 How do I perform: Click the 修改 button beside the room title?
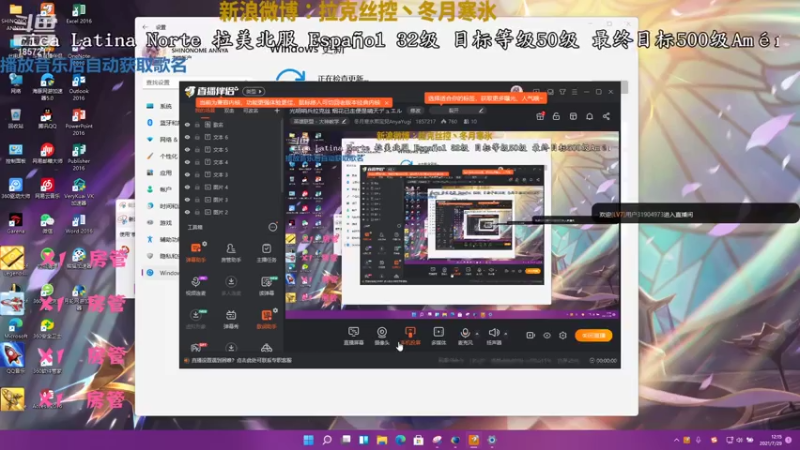pos(416,110)
